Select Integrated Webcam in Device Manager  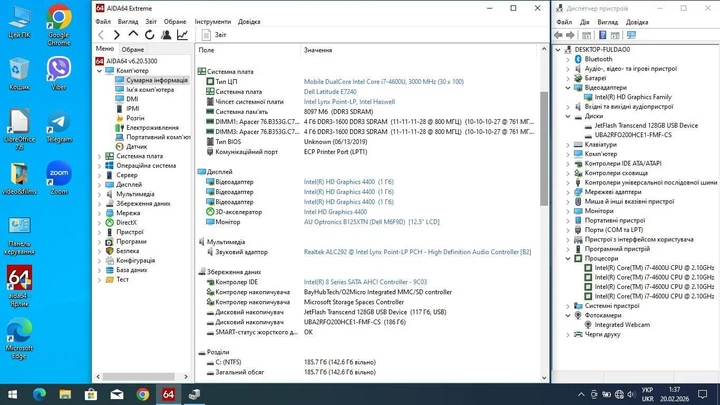pyautogui.click(x=622, y=325)
